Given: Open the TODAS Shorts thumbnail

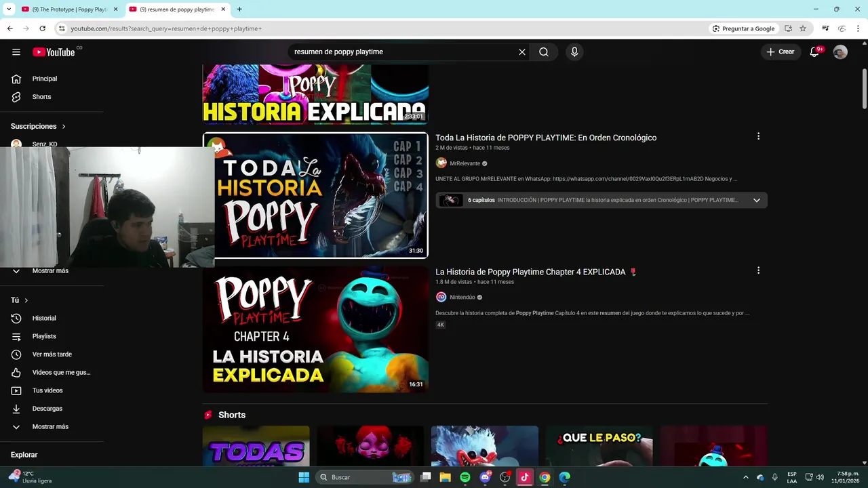Looking at the screenshot, I should (x=256, y=446).
